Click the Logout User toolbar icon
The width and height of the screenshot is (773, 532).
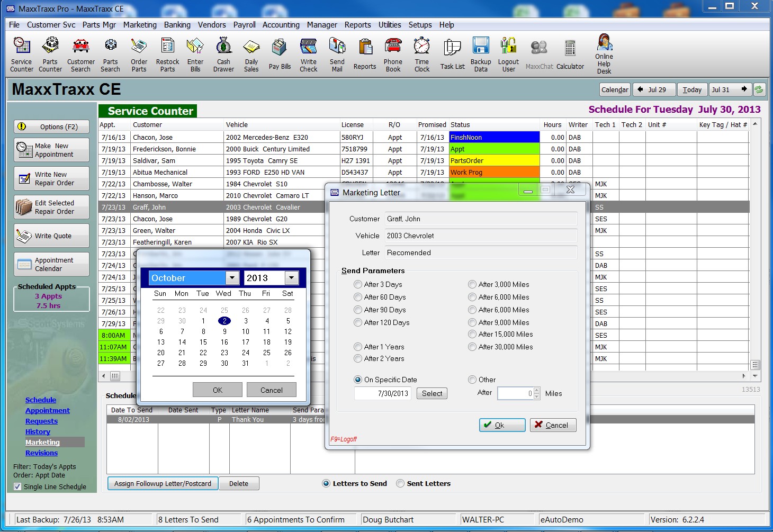coord(508,54)
